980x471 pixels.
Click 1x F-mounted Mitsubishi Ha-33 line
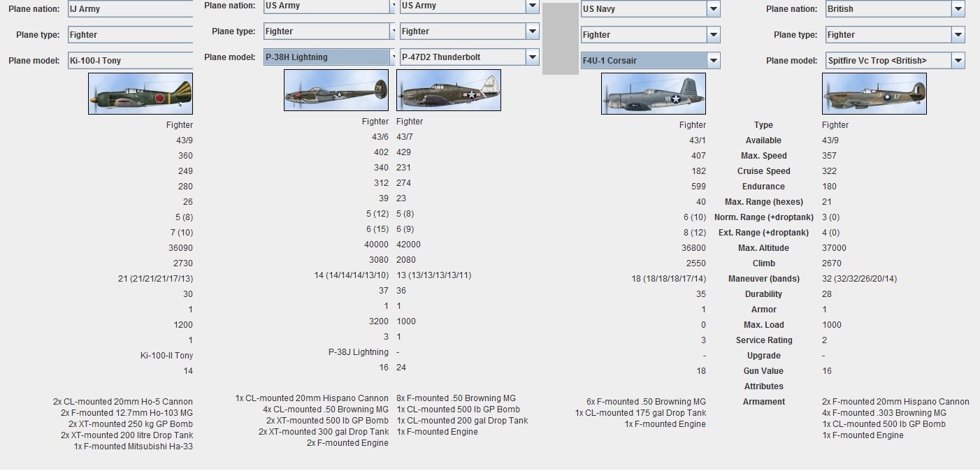coord(134,447)
